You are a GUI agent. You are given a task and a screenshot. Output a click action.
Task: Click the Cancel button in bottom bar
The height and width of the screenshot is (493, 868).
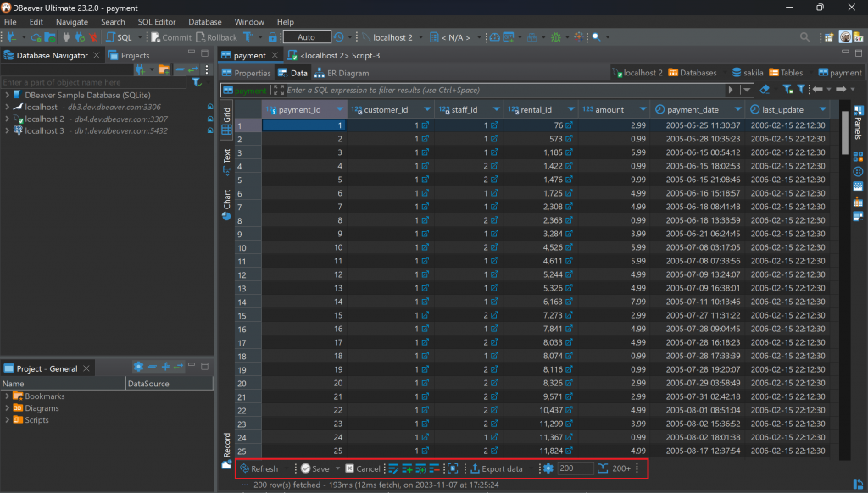click(363, 468)
